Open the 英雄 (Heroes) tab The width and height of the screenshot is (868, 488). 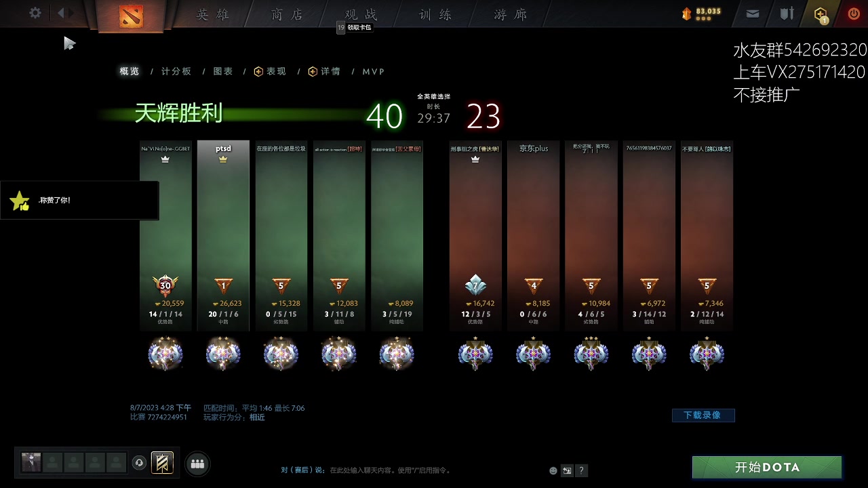214,14
